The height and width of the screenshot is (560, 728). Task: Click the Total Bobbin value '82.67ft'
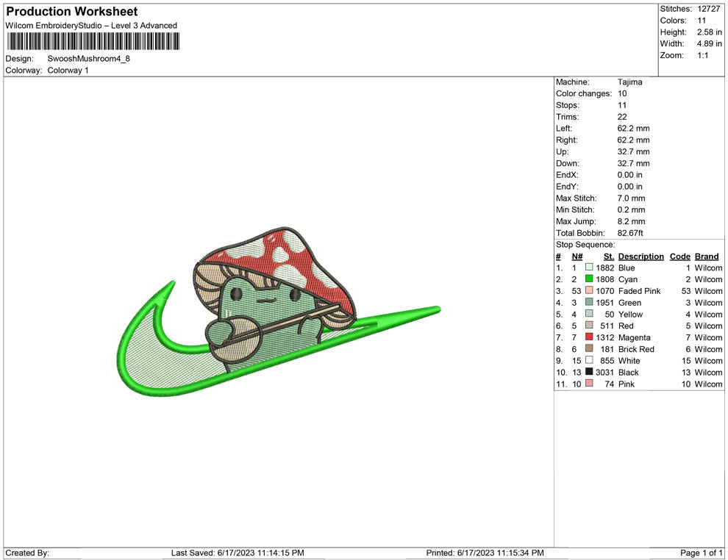[x=630, y=233]
